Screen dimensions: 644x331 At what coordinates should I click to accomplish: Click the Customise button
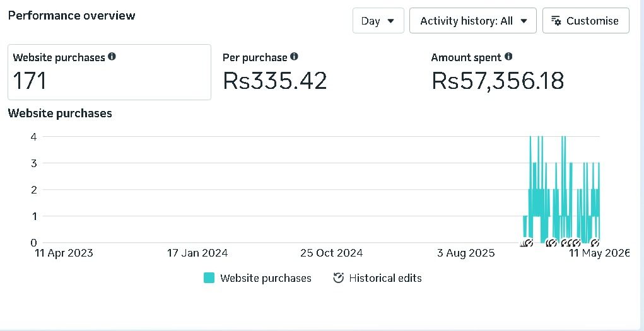coord(586,21)
